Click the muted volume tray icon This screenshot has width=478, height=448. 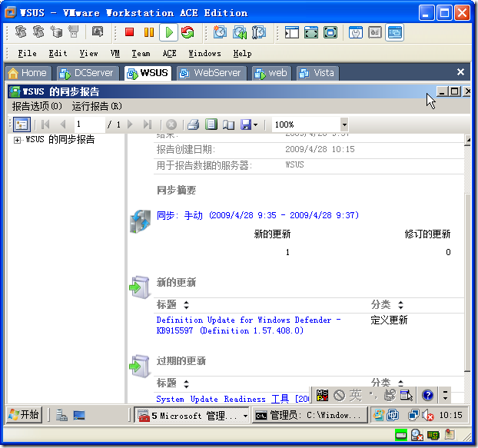click(x=428, y=415)
